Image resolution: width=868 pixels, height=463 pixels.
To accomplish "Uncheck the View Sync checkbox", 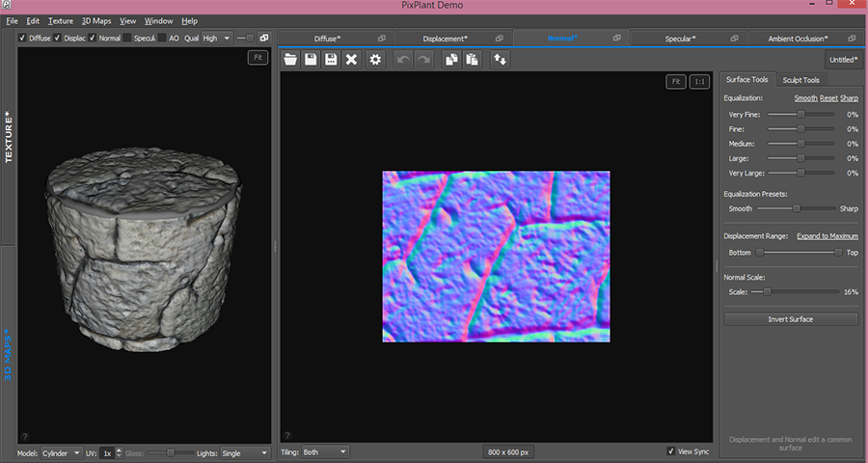I will pyautogui.click(x=671, y=451).
